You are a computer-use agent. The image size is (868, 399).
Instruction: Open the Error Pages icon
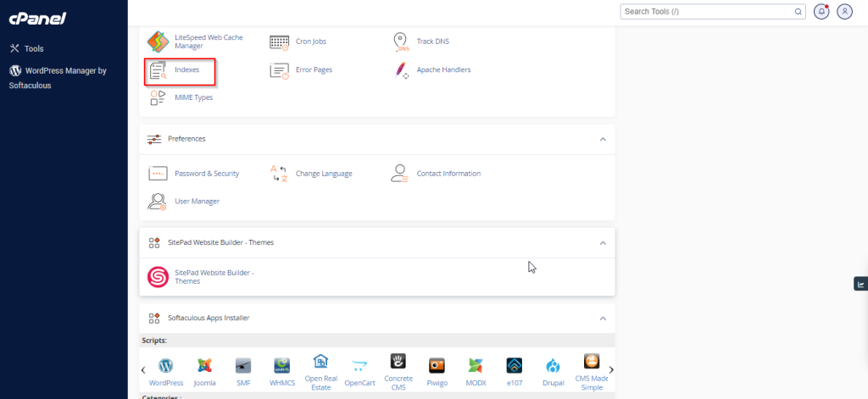[280, 70]
